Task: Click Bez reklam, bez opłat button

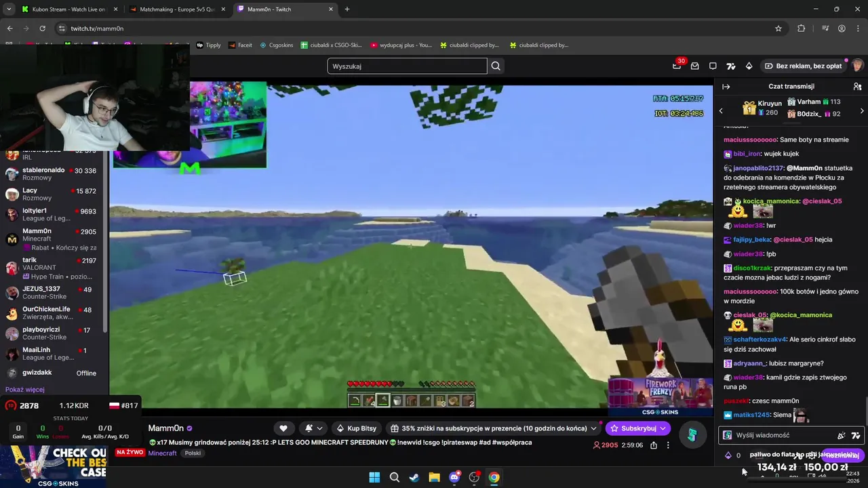Action: (x=803, y=66)
